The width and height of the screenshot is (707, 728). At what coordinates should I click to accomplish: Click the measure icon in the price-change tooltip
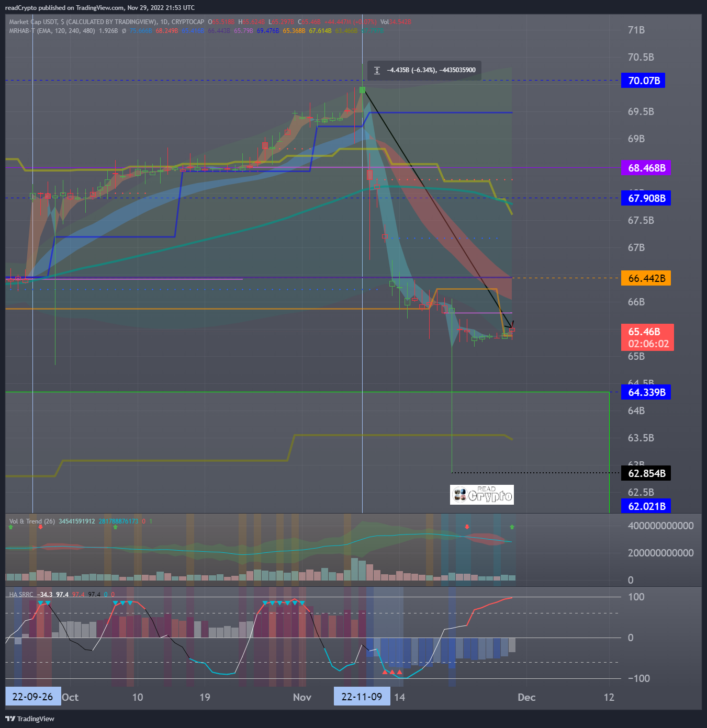click(377, 70)
